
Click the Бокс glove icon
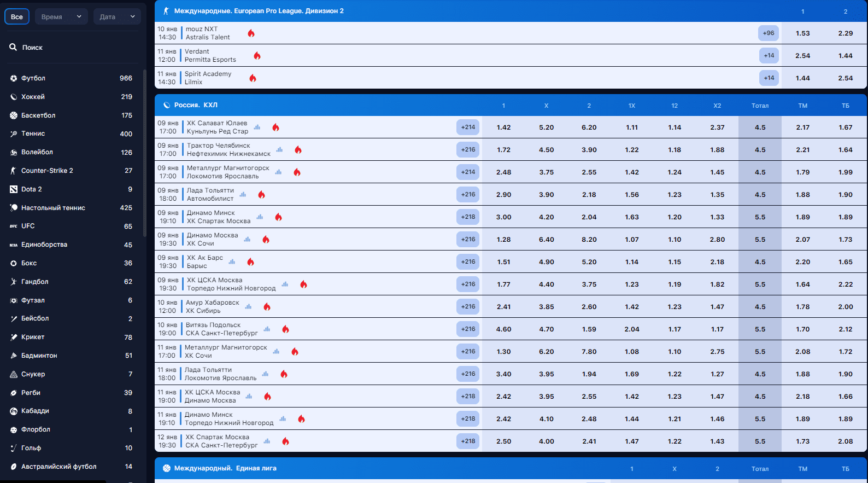click(x=14, y=263)
